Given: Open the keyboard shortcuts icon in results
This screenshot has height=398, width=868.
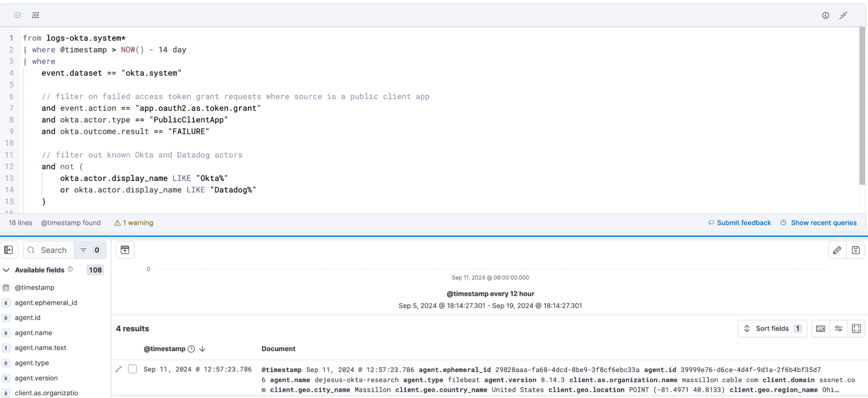Looking at the screenshot, I should pyautogui.click(x=820, y=329).
